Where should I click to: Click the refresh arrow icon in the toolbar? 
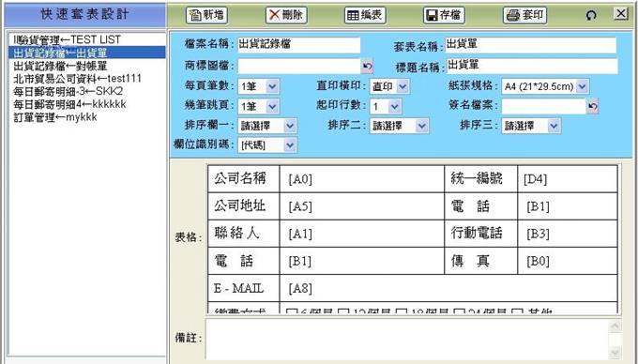click(591, 15)
